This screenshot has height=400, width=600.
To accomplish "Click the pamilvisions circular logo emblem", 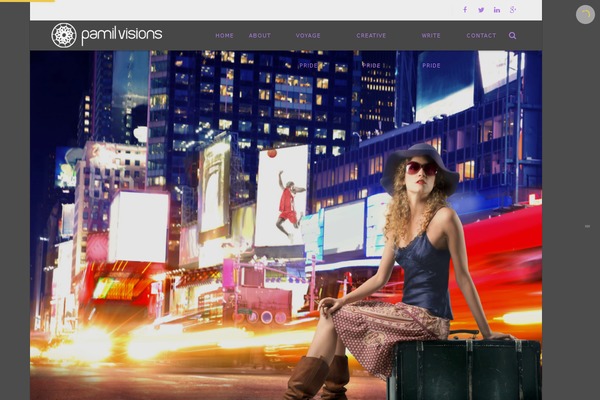I will (64, 35).
